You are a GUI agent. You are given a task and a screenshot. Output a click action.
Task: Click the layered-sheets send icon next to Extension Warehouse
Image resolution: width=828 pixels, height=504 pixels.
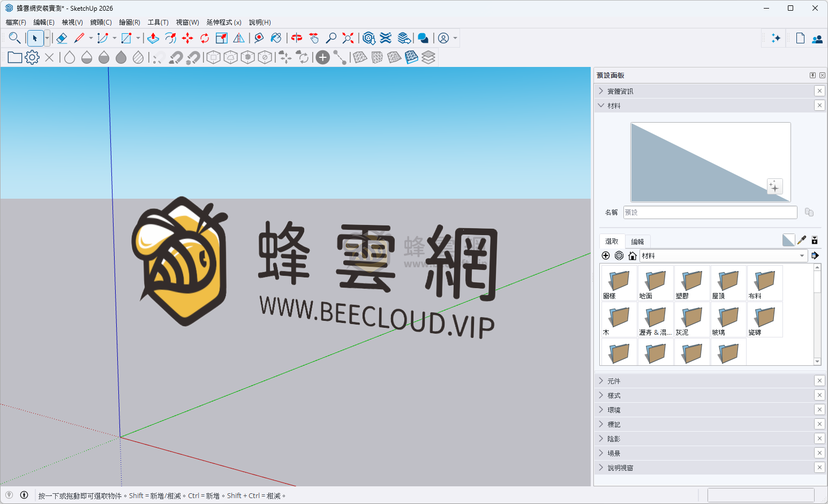[404, 38]
